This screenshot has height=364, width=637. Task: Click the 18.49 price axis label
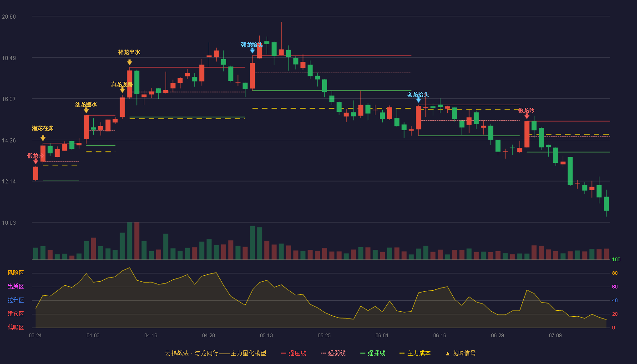(9, 58)
